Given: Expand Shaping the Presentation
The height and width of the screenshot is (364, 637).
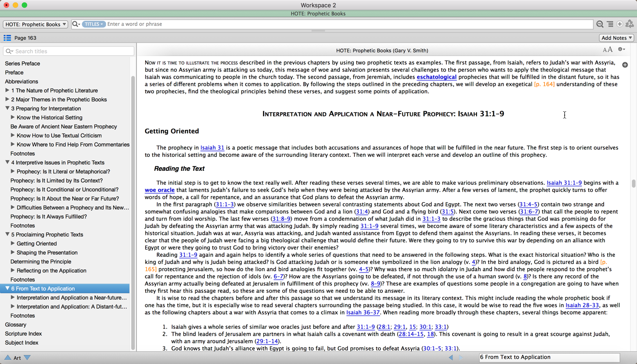Looking at the screenshot, I should coord(13,253).
